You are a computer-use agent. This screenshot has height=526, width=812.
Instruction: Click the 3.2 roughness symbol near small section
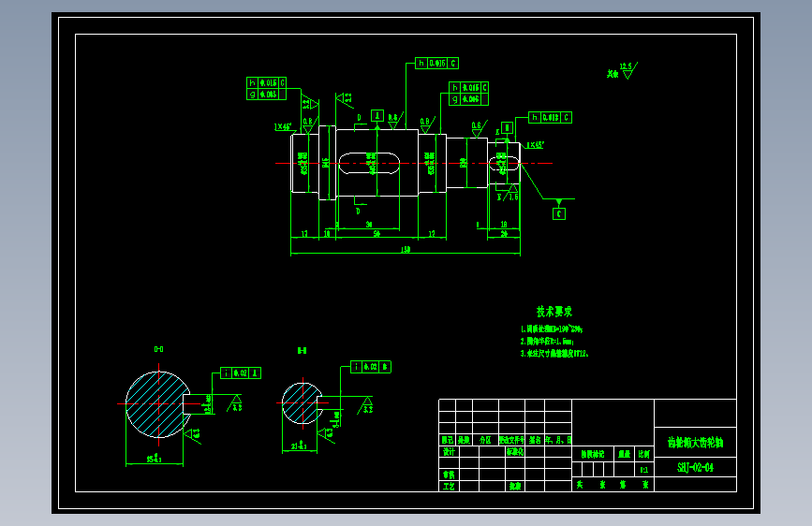[365, 405]
